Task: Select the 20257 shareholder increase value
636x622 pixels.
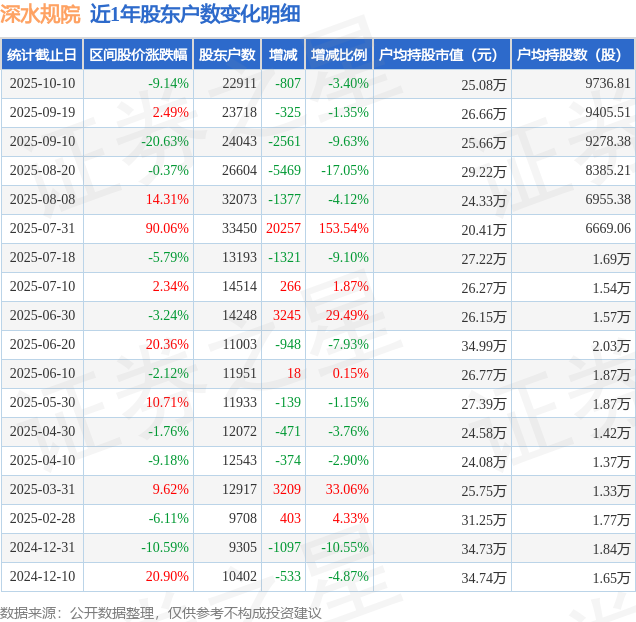Action: coord(283,229)
